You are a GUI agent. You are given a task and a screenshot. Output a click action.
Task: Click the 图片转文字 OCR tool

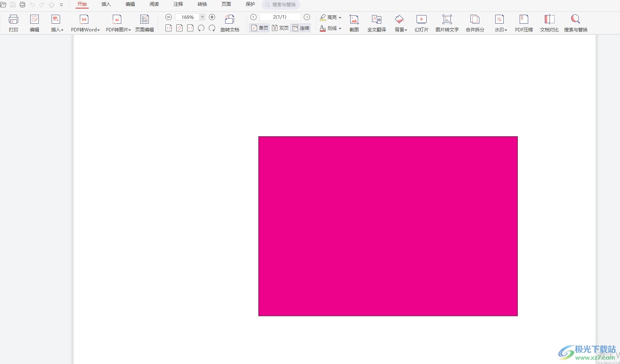click(x=447, y=23)
